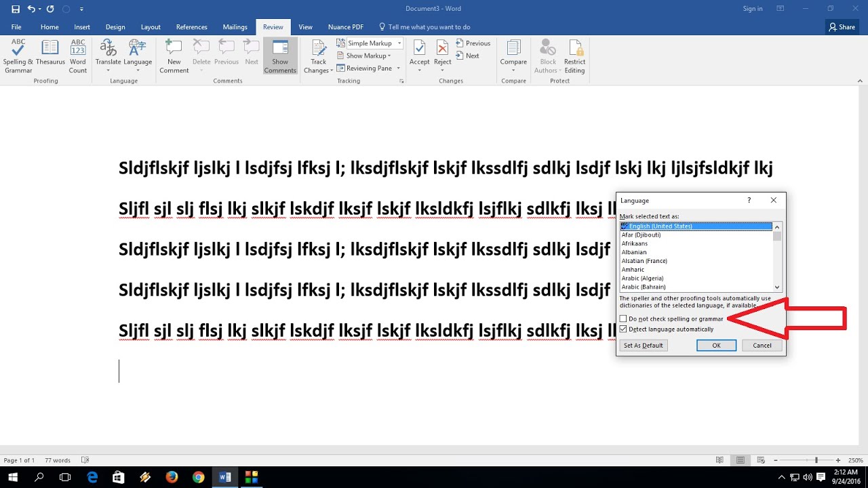Open the Design tab

coord(115,27)
